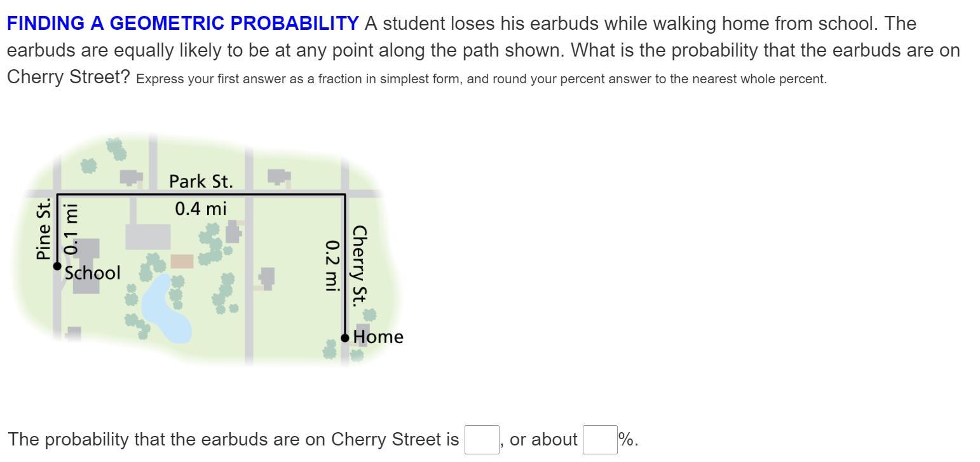Click the large gray building below Park St.
Screen dimensions: 980x462
coord(147,236)
